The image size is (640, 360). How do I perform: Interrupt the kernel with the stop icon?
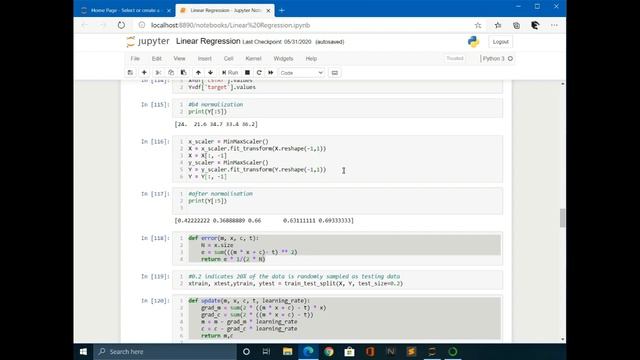coord(247,73)
